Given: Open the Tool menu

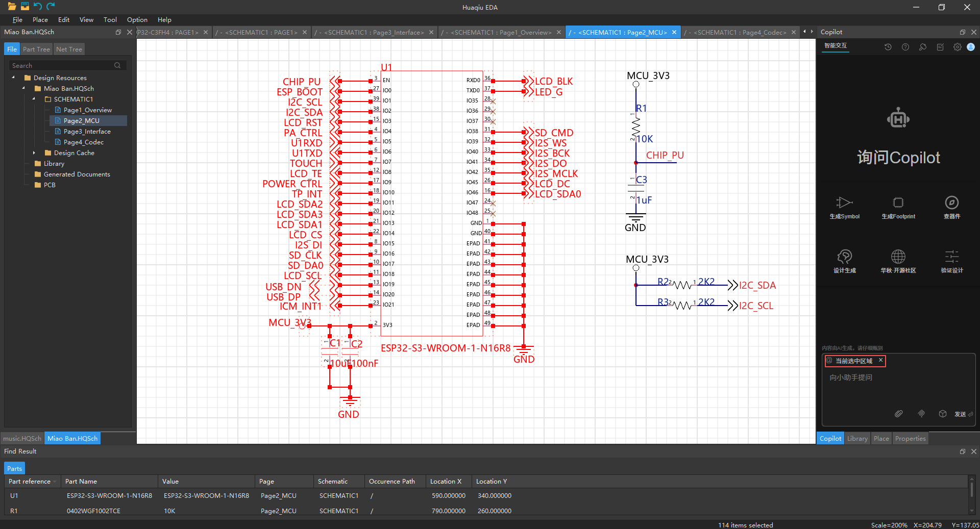Looking at the screenshot, I should point(110,20).
